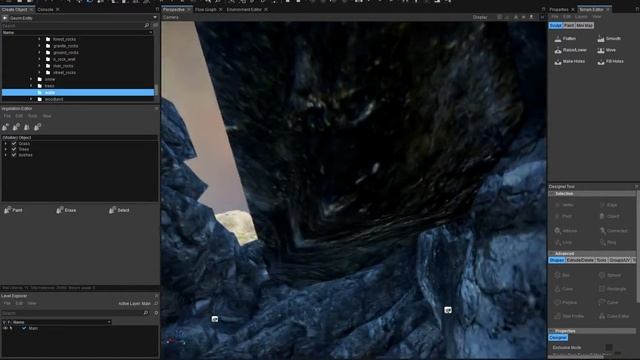
Task: Click the Ring selection tool
Action: 608,242
